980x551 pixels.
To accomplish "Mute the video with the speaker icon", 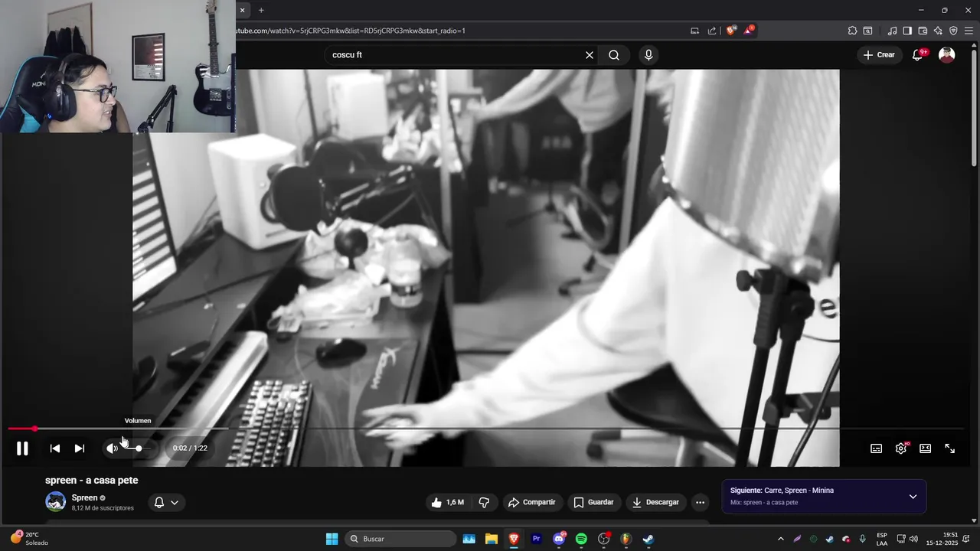I will tap(113, 448).
